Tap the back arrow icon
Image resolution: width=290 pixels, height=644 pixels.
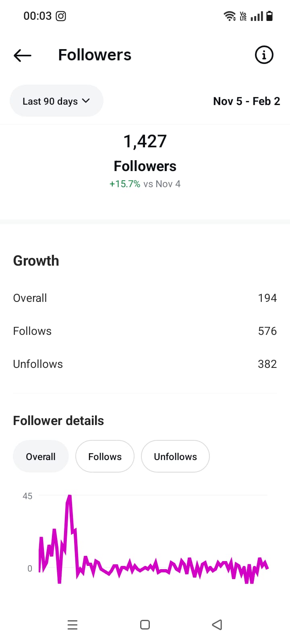23,55
